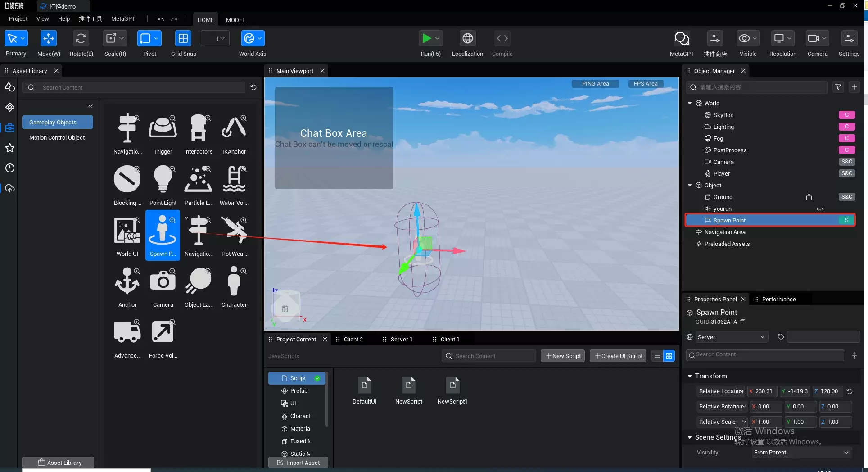Click the Compile code icon
The height and width of the screenshot is (472, 868).
pyautogui.click(x=502, y=39)
